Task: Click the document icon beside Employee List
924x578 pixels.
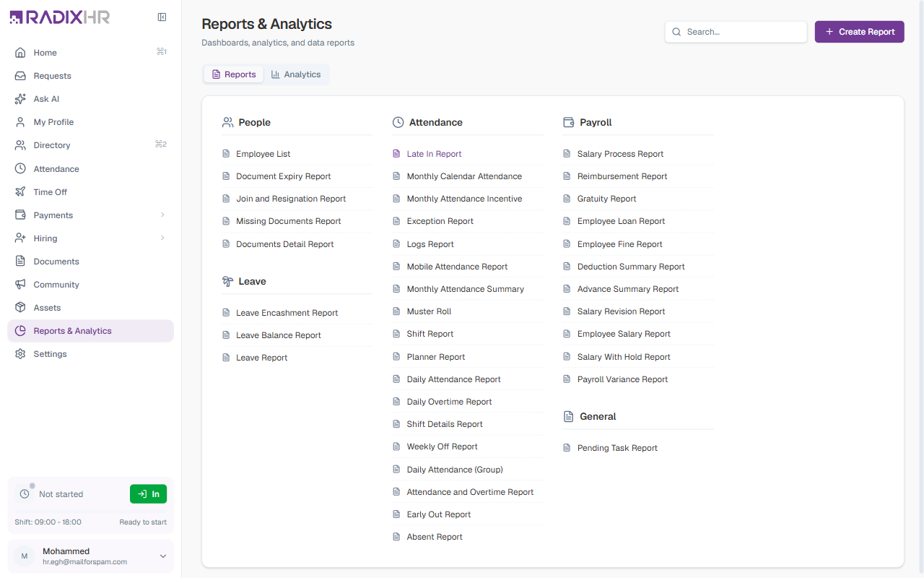Action: click(x=226, y=154)
